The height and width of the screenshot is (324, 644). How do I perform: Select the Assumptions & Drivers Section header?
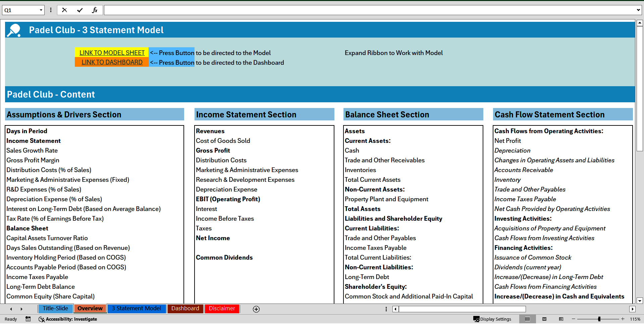[94, 114]
